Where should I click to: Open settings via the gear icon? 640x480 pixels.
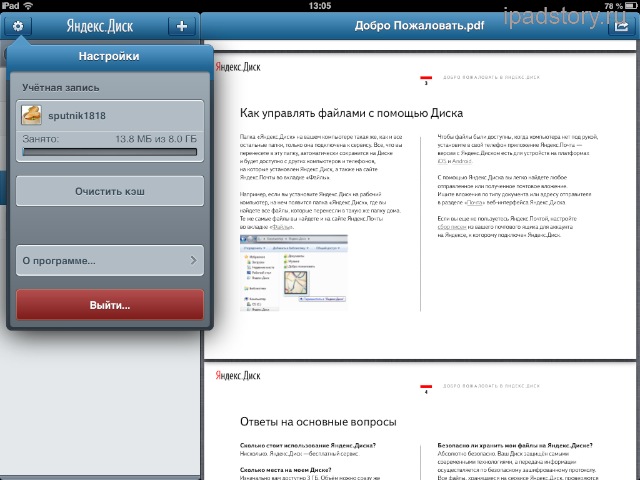point(18,26)
